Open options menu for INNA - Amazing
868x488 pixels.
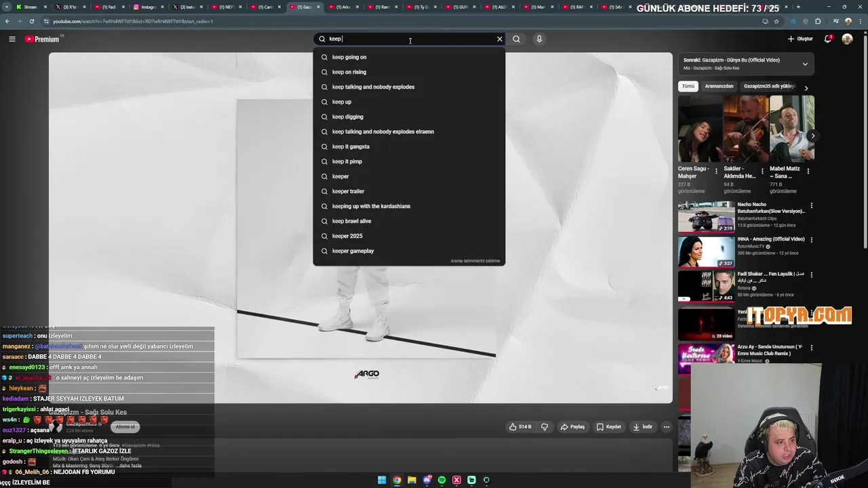pos(811,240)
